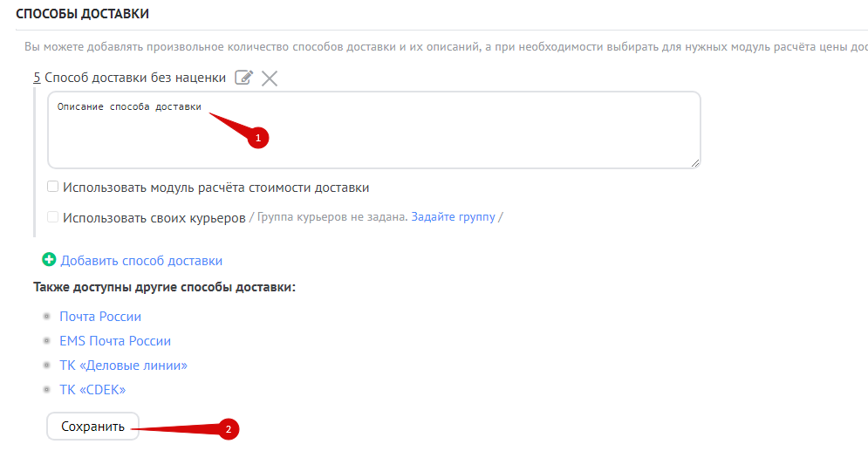The width and height of the screenshot is (868, 451).
Task: Open the ТК «Деловые линии» link
Action: pos(123,366)
